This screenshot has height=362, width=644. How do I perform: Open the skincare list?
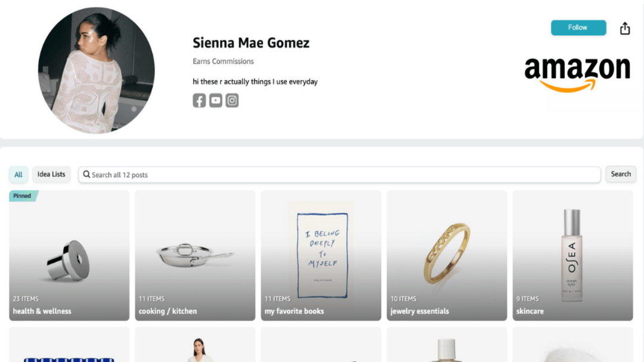(572, 255)
